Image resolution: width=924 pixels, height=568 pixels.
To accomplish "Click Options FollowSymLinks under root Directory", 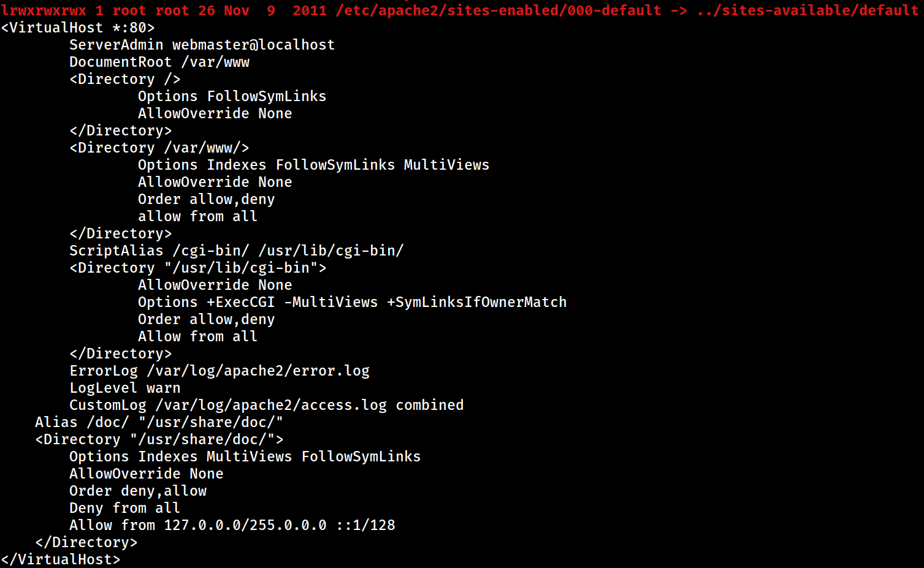I will coord(232,96).
